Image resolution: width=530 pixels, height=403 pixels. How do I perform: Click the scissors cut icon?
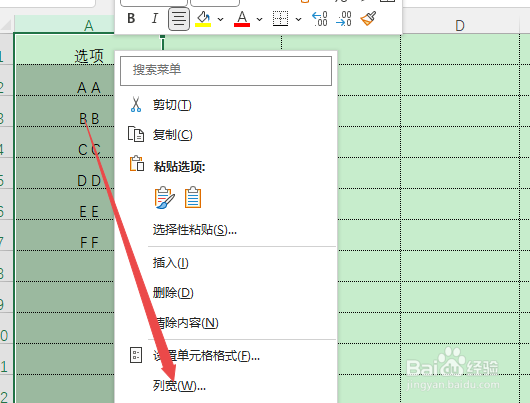point(136,104)
